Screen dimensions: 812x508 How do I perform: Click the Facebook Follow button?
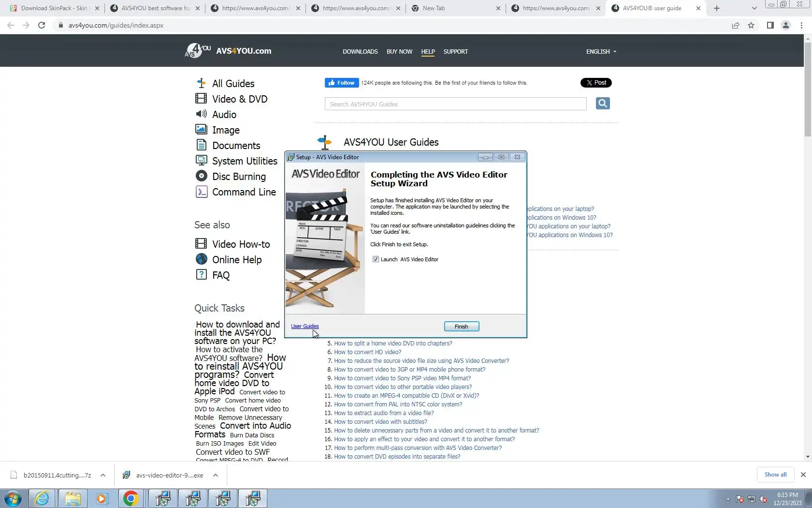[342, 83]
